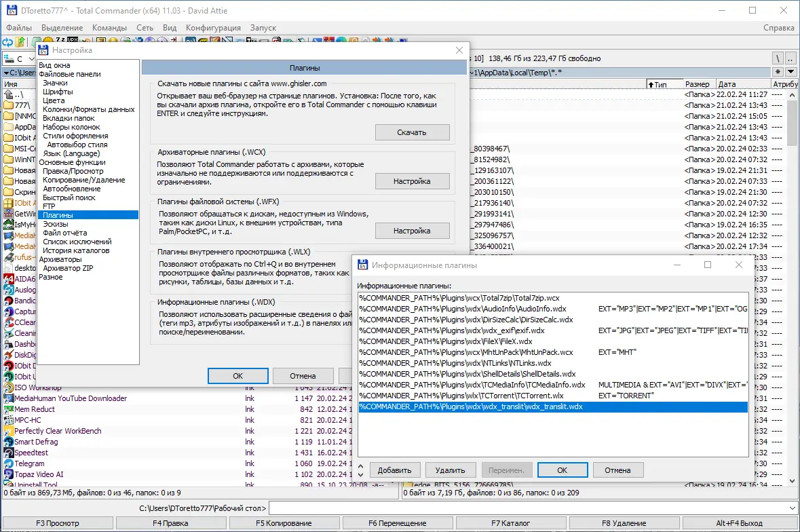The width and height of the screenshot is (800, 532).
Task: Open the Конфигурация menu
Action: (213, 28)
